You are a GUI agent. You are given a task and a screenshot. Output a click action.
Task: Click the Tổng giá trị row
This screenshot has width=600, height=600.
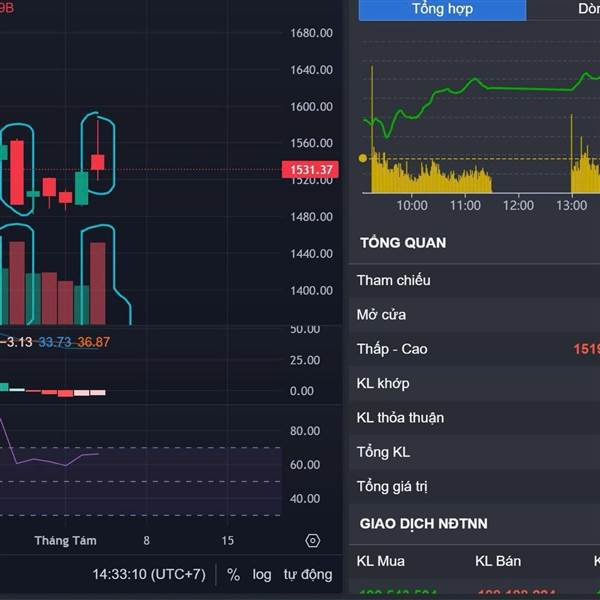(474, 487)
